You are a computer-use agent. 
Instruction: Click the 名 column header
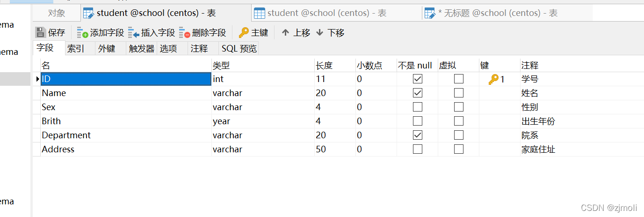(x=126, y=65)
